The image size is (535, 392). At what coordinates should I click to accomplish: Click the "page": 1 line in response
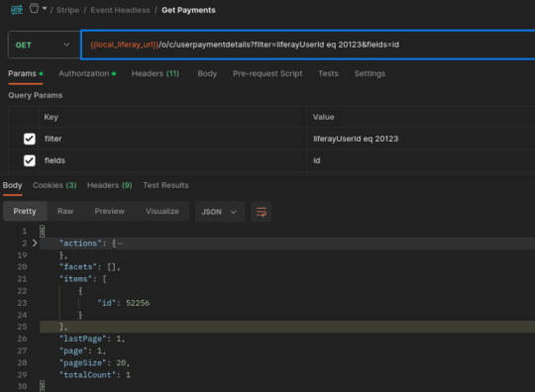(82, 350)
